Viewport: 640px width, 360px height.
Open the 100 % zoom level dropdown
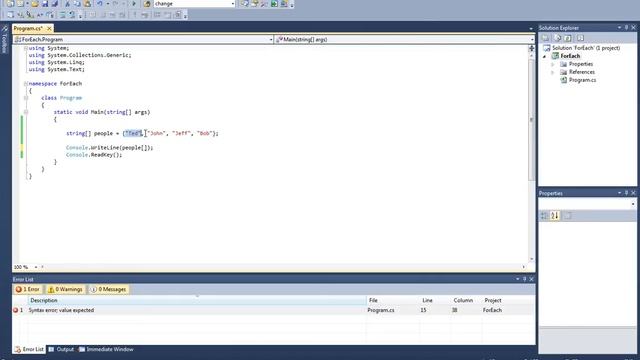tap(36, 267)
